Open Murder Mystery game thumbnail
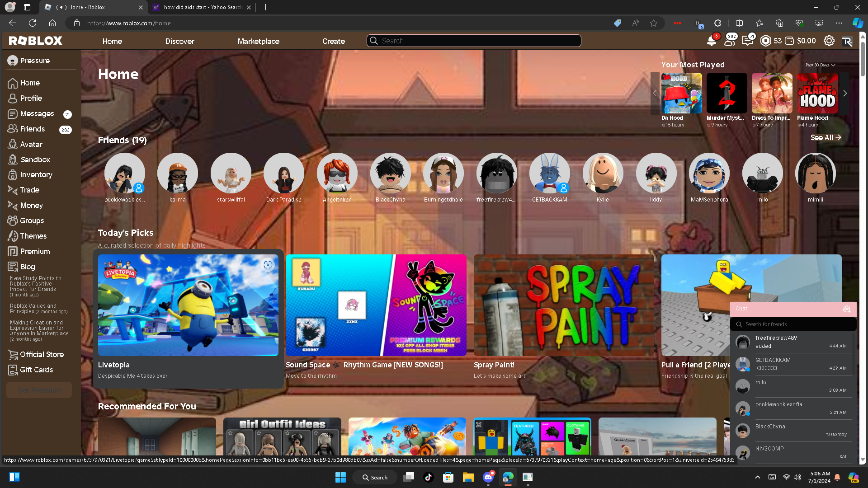The image size is (868, 488). (726, 93)
